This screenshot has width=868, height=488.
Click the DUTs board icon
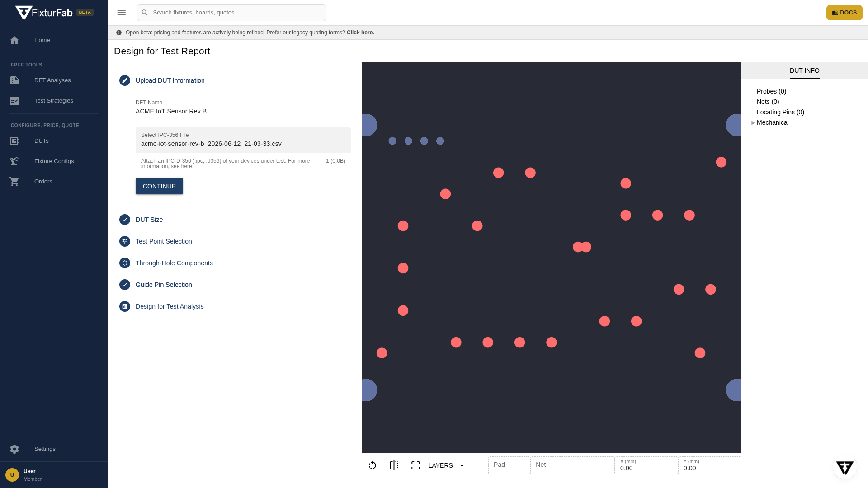point(14,141)
